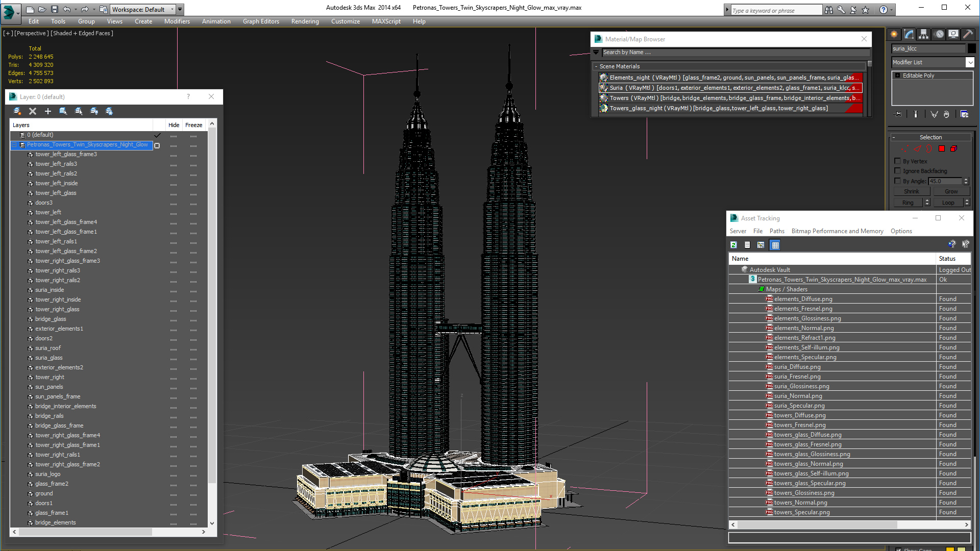Image resolution: width=980 pixels, height=551 pixels.
Task: Expand the Editable Poly modifier entry
Action: [898, 76]
